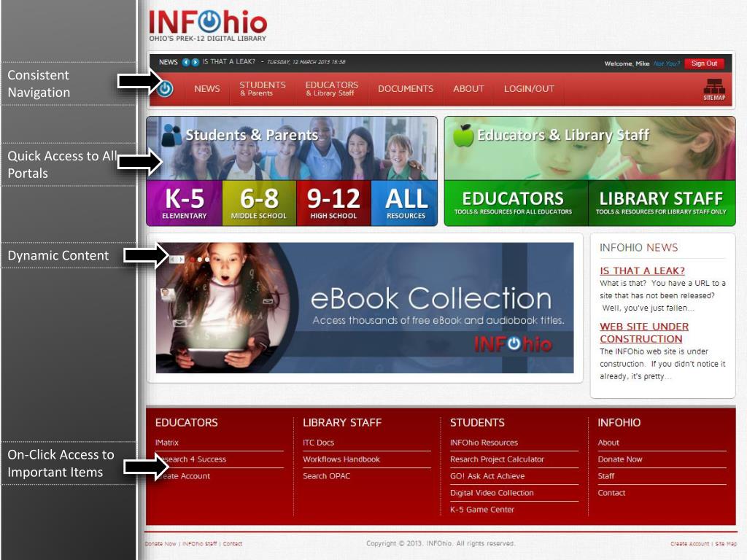This screenshot has height=560, width=747.
Task: Click the INFOhio logo at the top
Action: (x=208, y=26)
